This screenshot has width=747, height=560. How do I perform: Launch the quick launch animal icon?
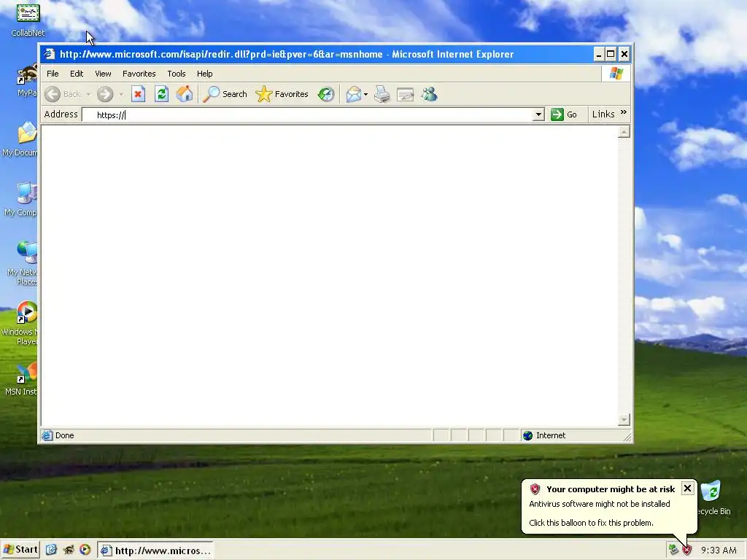coord(69,550)
